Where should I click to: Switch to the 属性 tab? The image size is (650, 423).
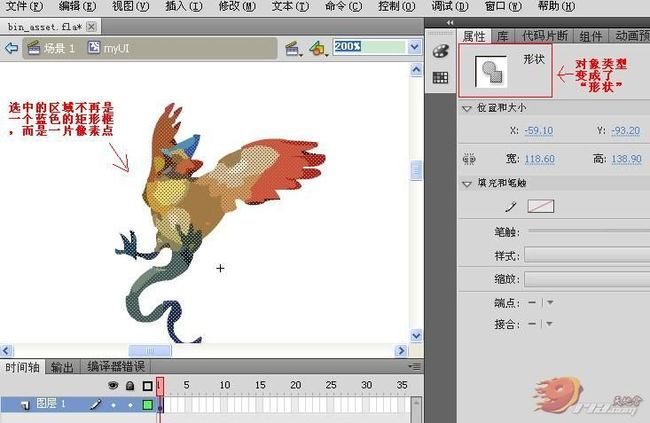tap(474, 36)
